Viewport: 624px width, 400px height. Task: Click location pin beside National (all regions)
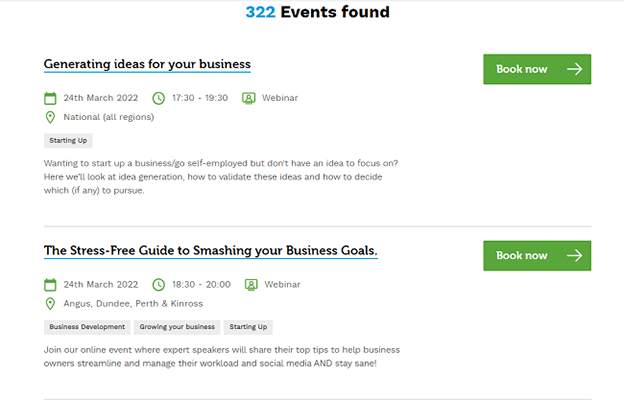click(50, 117)
